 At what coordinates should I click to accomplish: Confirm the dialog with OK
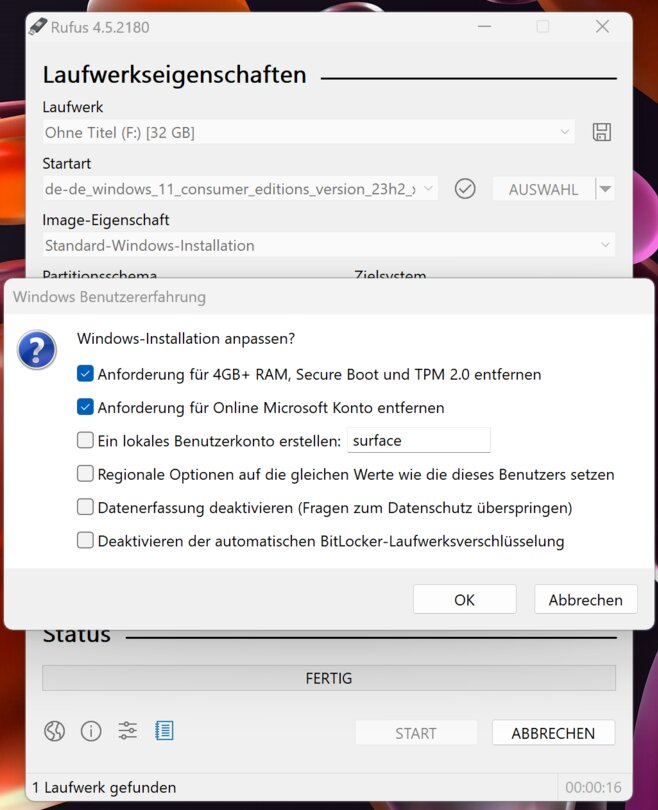point(464,600)
